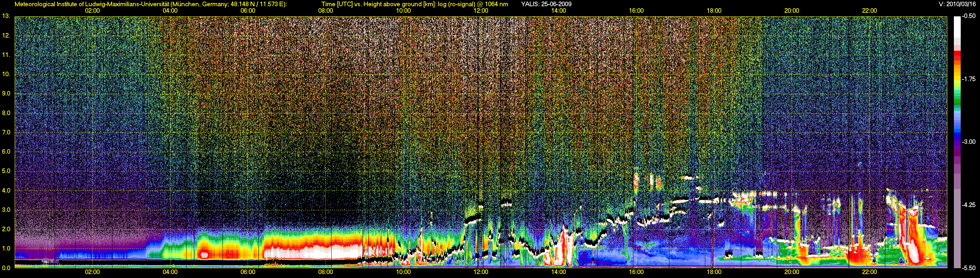Click '22:00' on the top time axis
Screen dimensions: 980x278
click(x=869, y=11)
